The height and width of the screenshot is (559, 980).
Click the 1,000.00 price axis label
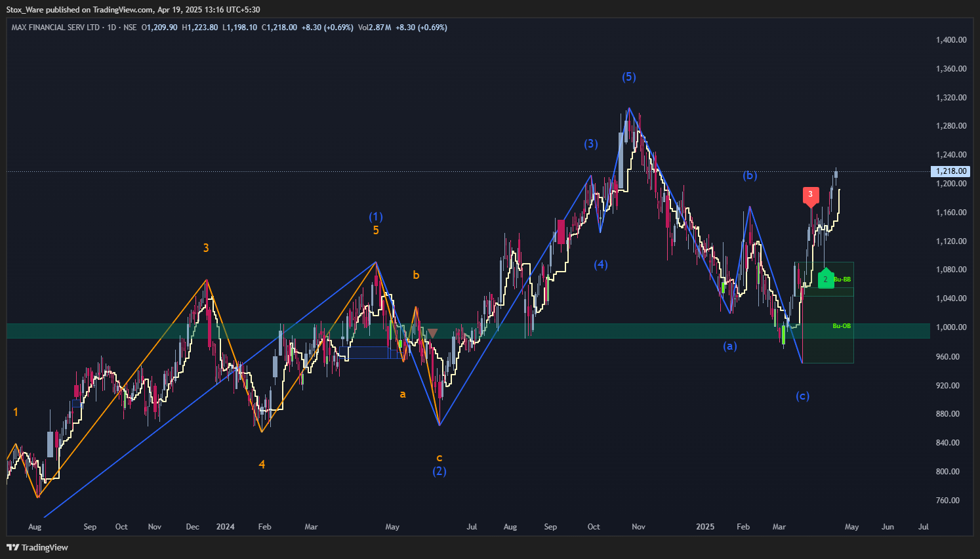pyautogui.click(x=951, y=327)
